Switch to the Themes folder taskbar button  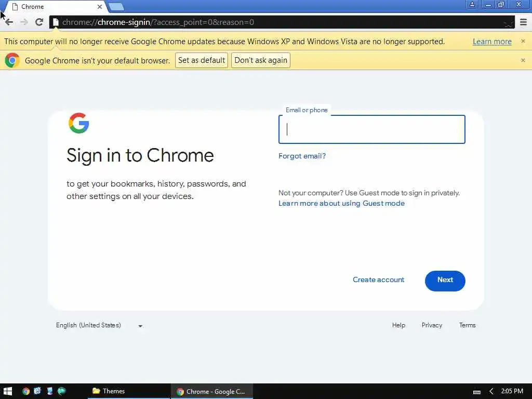point(128,391)
